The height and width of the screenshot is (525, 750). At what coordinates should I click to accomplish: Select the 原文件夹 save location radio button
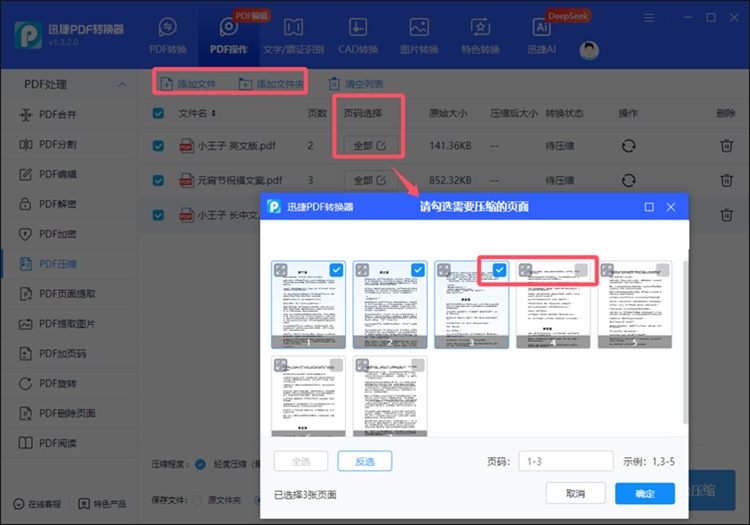tap(197, 501)
